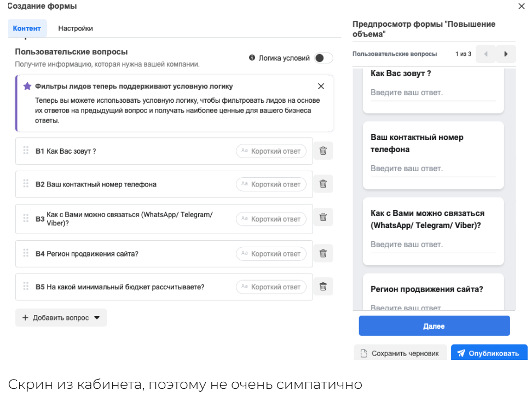Delete question B1 with trash icon

click(x=323, y=151)
